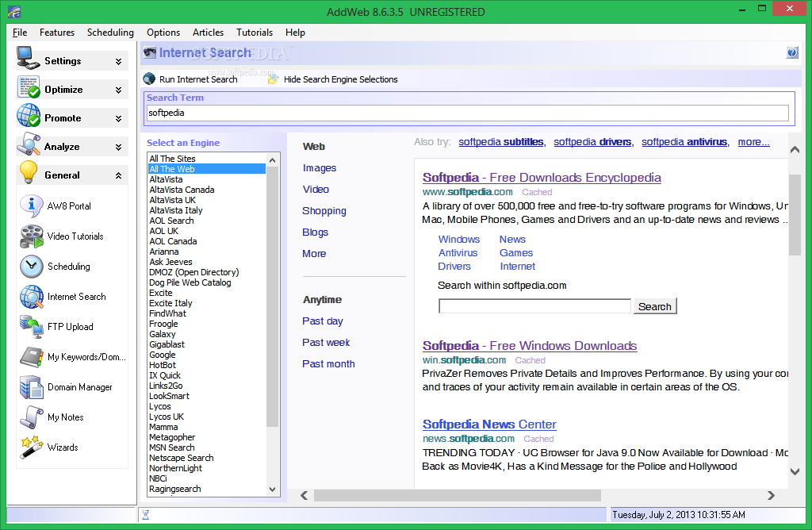Click results horizontal scrollbar right arrow

(x=771, y=495)
